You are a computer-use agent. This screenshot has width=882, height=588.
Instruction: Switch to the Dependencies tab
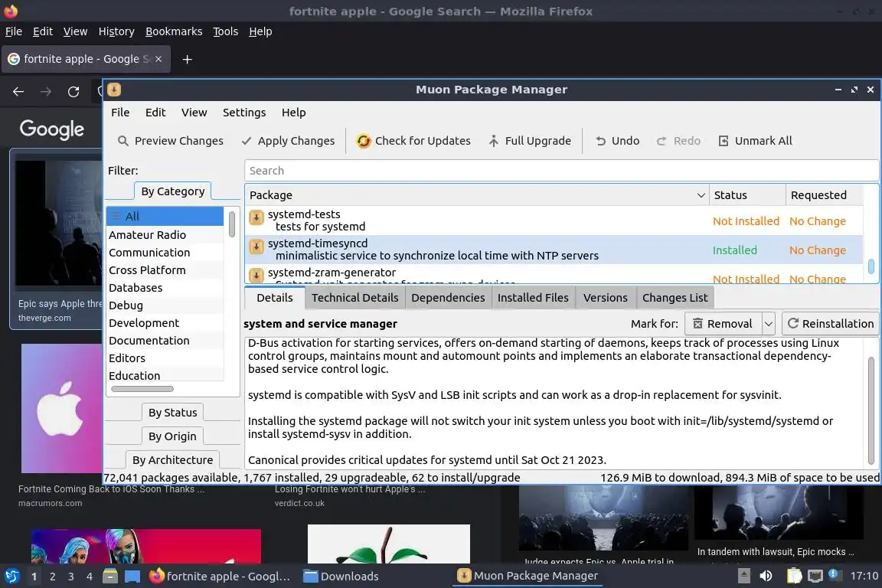tap(448, 298)
